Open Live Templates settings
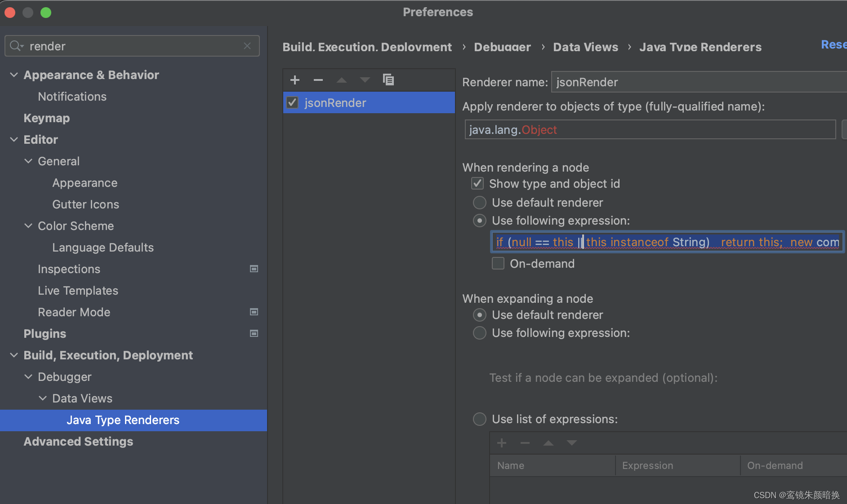Screen dimensions: 847x504 coord(78,291)
